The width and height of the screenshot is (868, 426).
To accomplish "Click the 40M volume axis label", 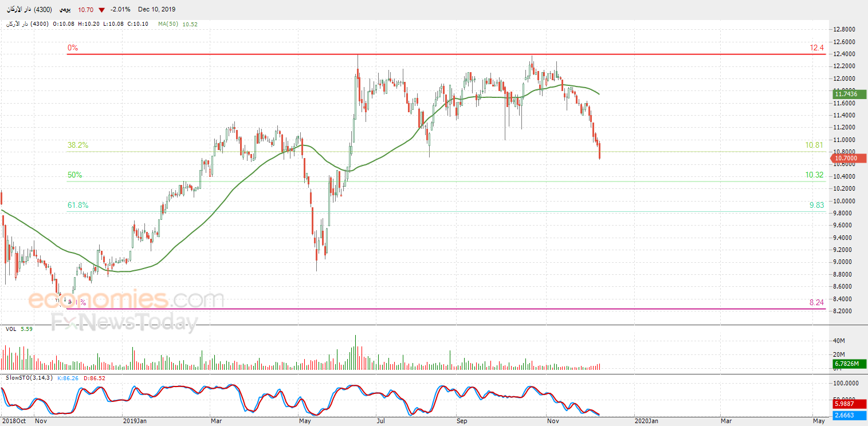I will click(x=839, y=341).
